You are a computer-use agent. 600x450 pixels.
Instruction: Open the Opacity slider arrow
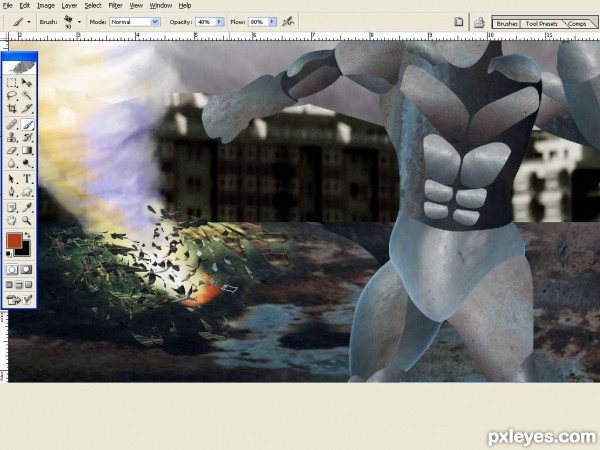(220, 22)
